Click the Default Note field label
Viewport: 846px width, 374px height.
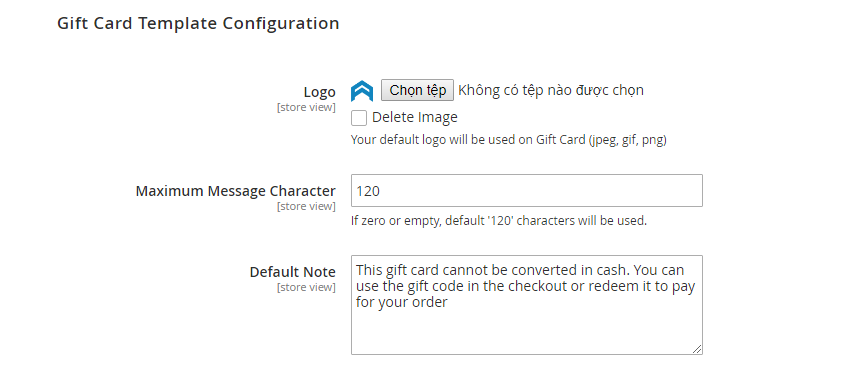point(292,272)
